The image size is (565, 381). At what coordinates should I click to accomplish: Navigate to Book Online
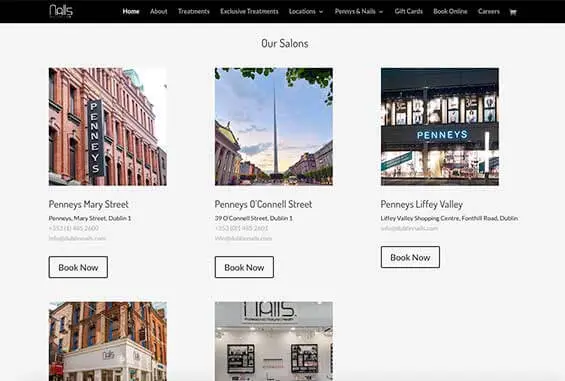450,12
